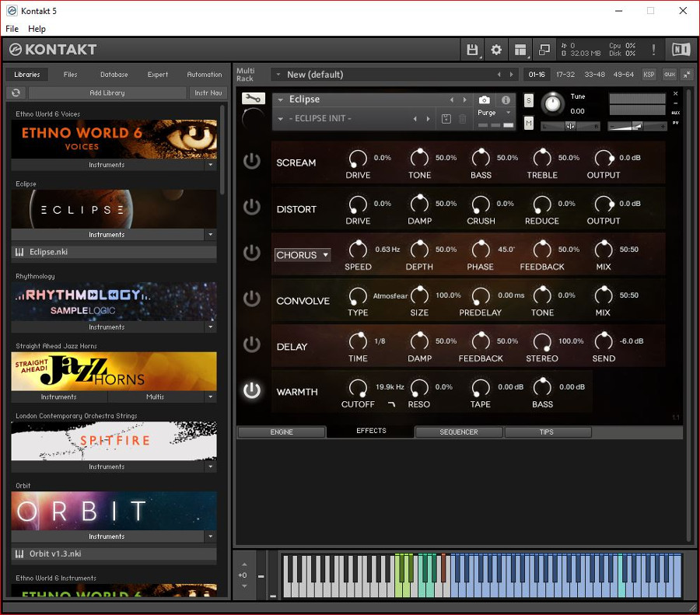Toggle SCREAM effect power button

252,161
